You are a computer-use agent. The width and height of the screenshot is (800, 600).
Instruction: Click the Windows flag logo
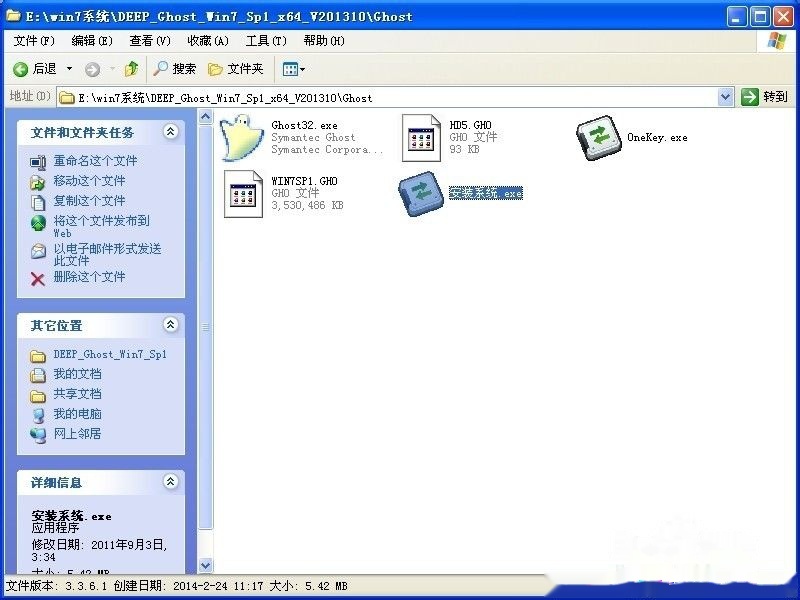coord(776,41)
